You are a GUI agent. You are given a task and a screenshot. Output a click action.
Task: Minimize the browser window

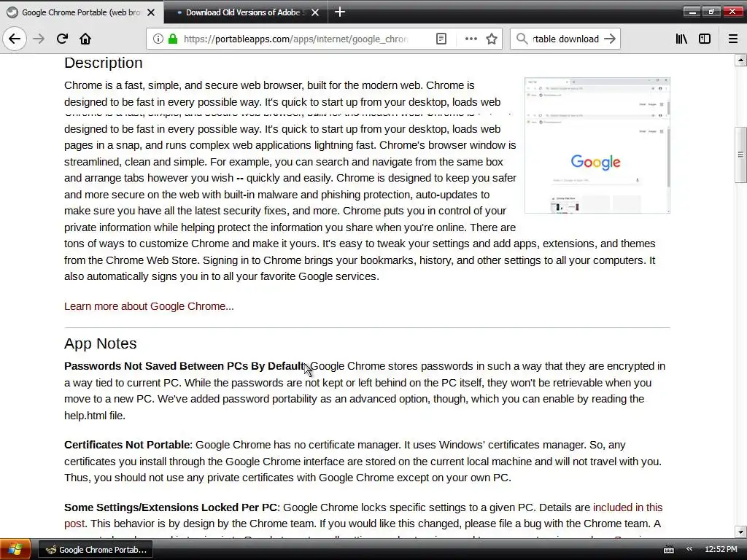[x=692, y=12]
